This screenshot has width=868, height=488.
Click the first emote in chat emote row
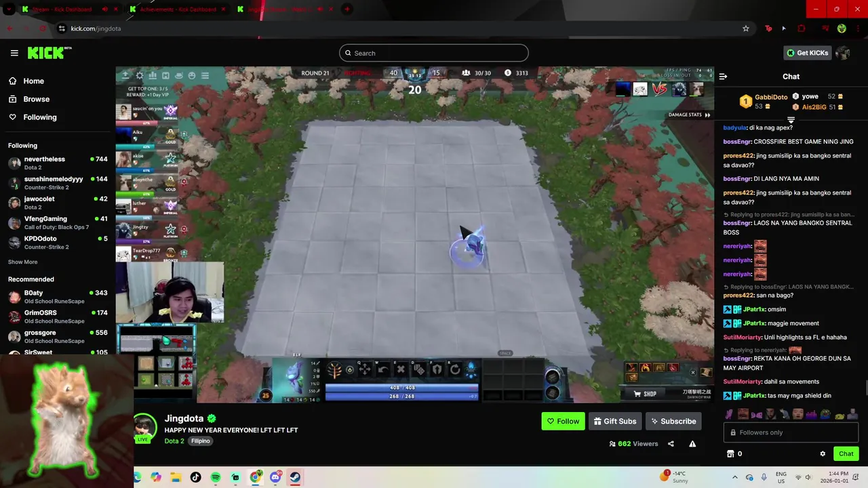point(729,413)
